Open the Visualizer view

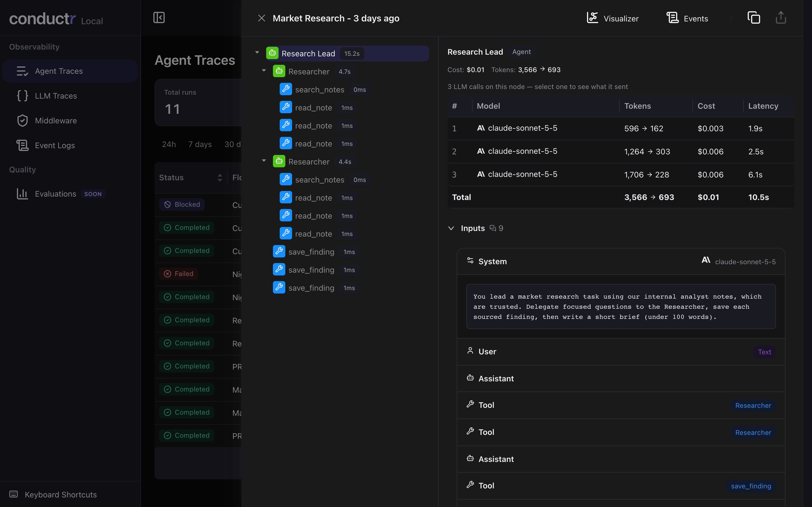click(612, 18)
